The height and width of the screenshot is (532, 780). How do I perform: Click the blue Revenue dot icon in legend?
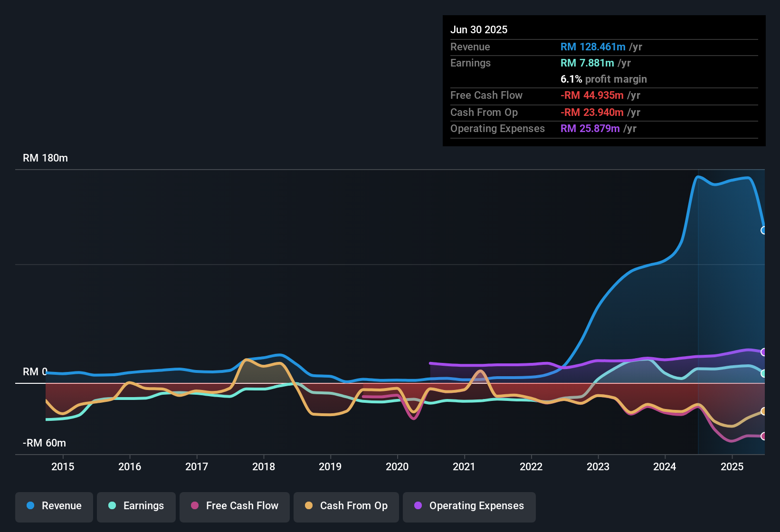click(30, 506)
